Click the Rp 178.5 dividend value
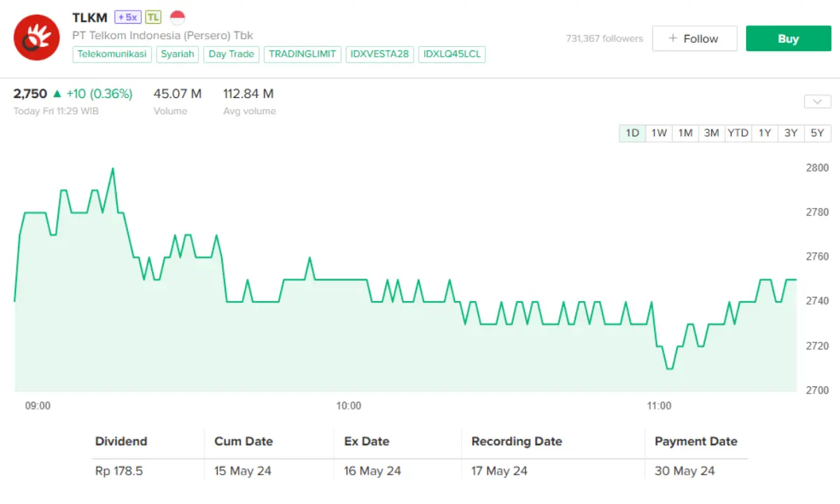Viewport: 840px width, 504px height. [119, 471]
